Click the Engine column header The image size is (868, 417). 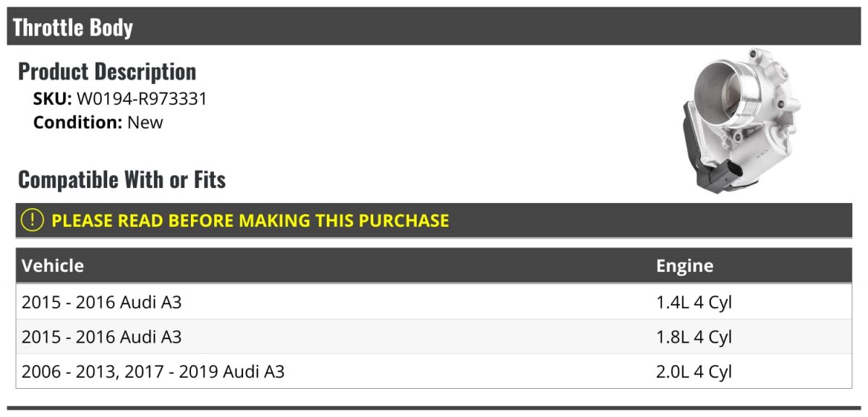684,266
